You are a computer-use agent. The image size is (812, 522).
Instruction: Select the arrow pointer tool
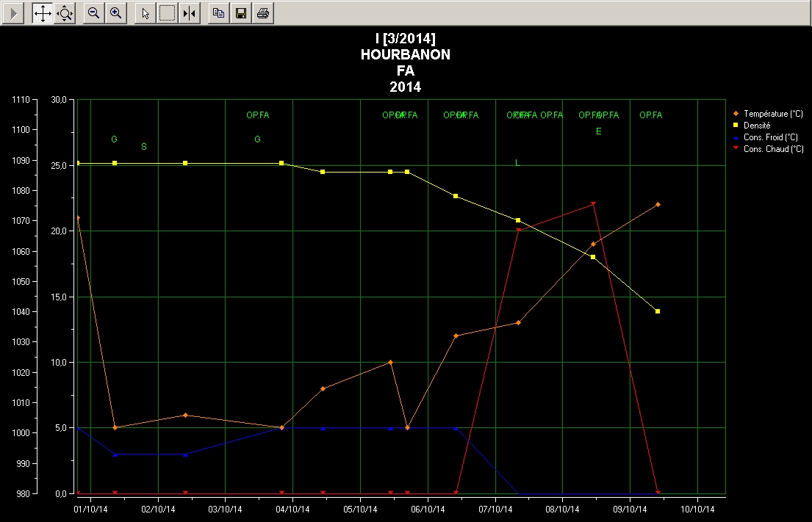coord(145,12)
